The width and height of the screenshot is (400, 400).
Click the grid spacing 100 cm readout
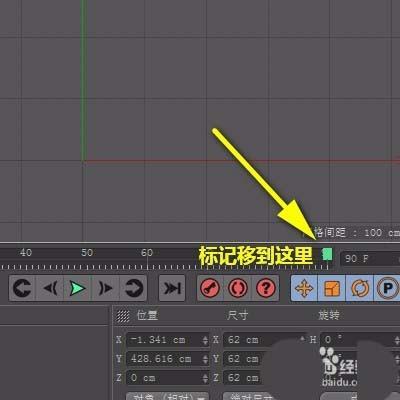tap(357, 232)
